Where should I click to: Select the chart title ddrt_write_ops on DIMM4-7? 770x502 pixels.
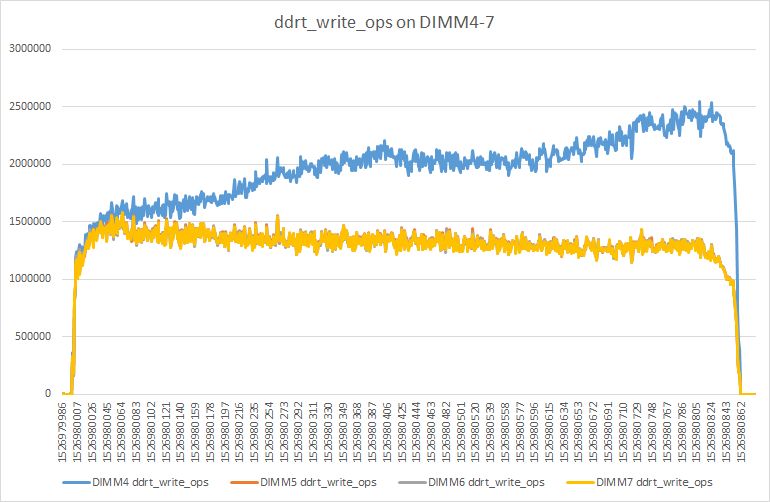click(384, 23)
